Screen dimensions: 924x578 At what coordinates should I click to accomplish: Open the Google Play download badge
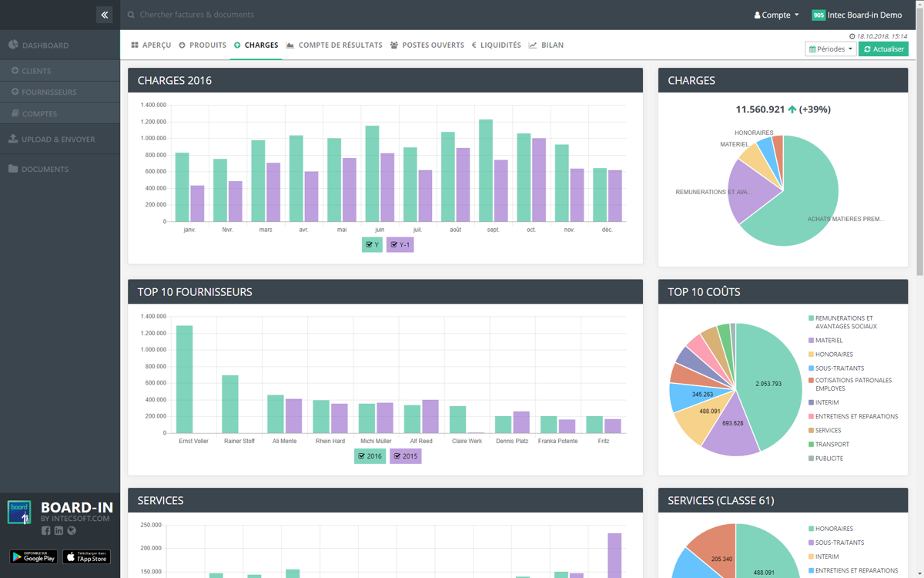33,556
